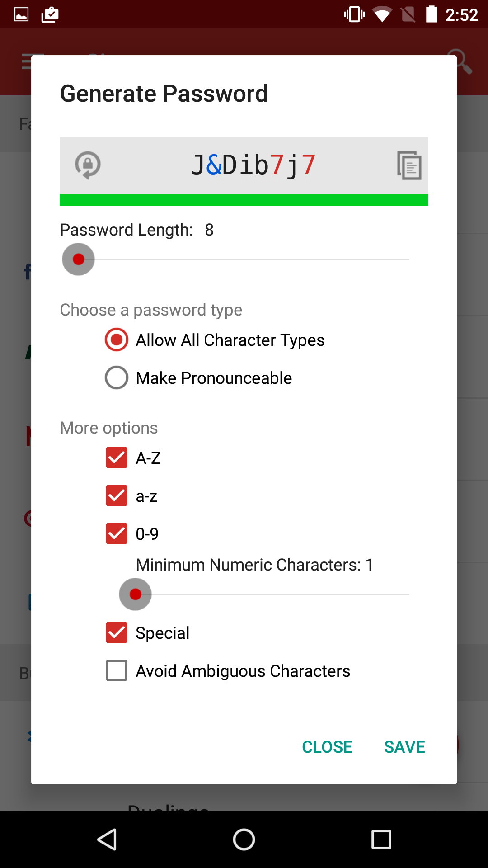Tap the hamburger menu icon behind dialog

point(27,61)
